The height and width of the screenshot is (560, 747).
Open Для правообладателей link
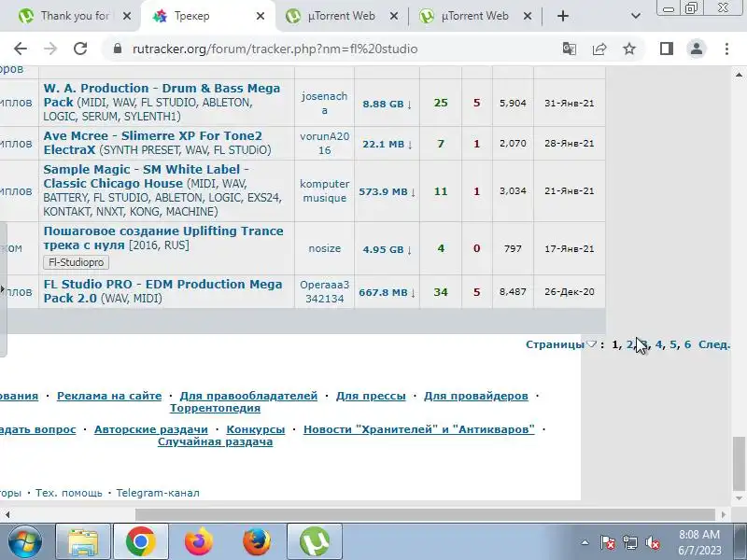[248, 396]
